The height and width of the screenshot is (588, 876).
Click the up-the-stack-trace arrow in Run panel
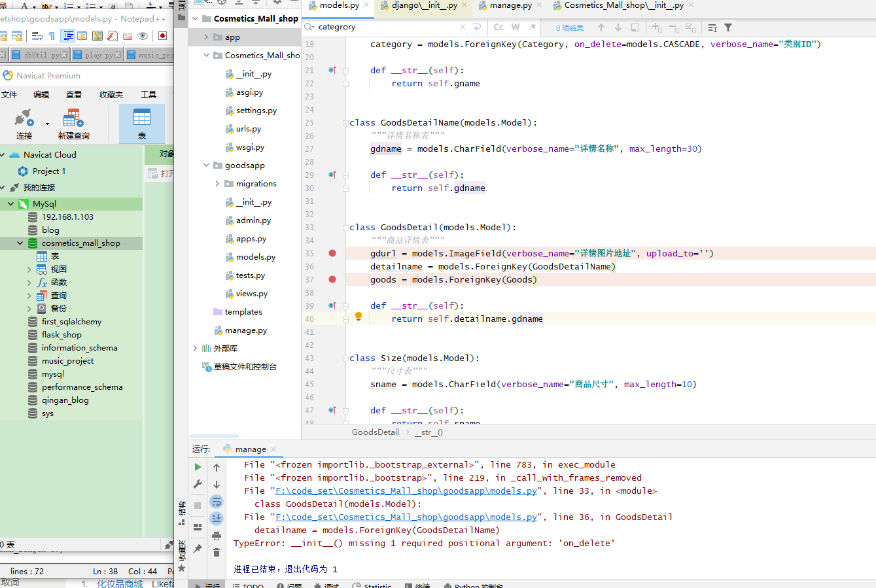point(217,467)
